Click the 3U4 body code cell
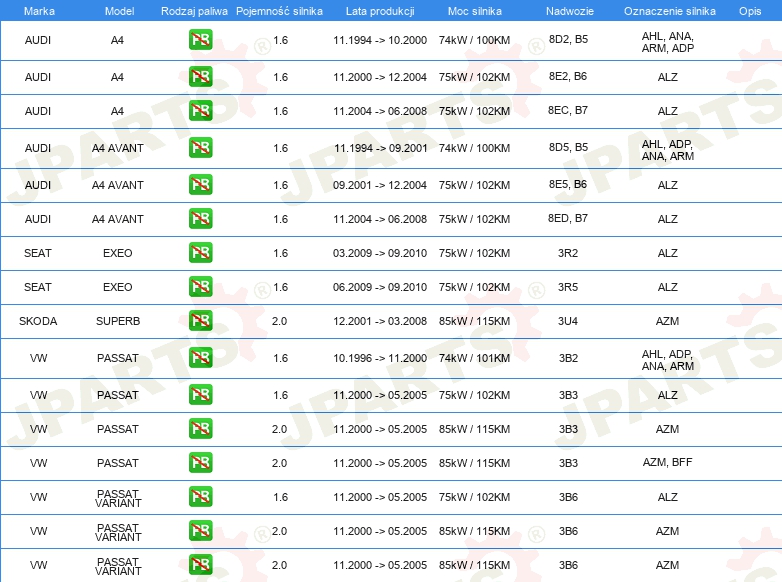The height and width of the screenshot is (582, 782). point(568,321)
